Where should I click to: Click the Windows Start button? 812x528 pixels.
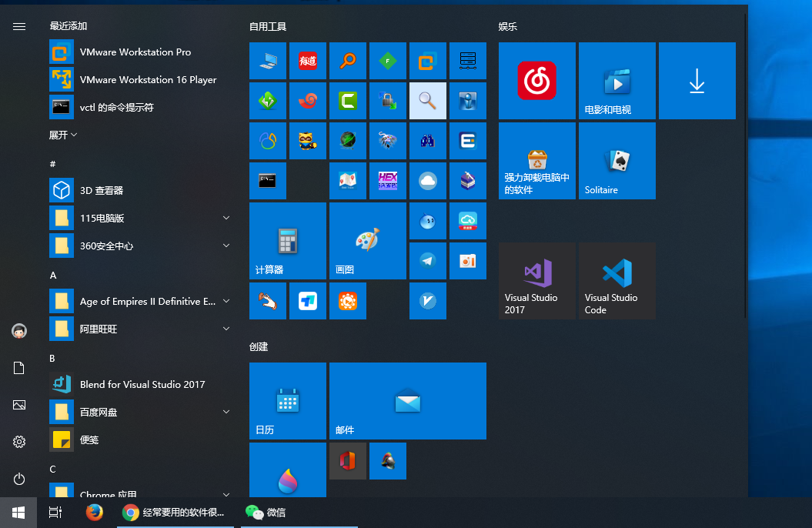(x=18, y=513)
